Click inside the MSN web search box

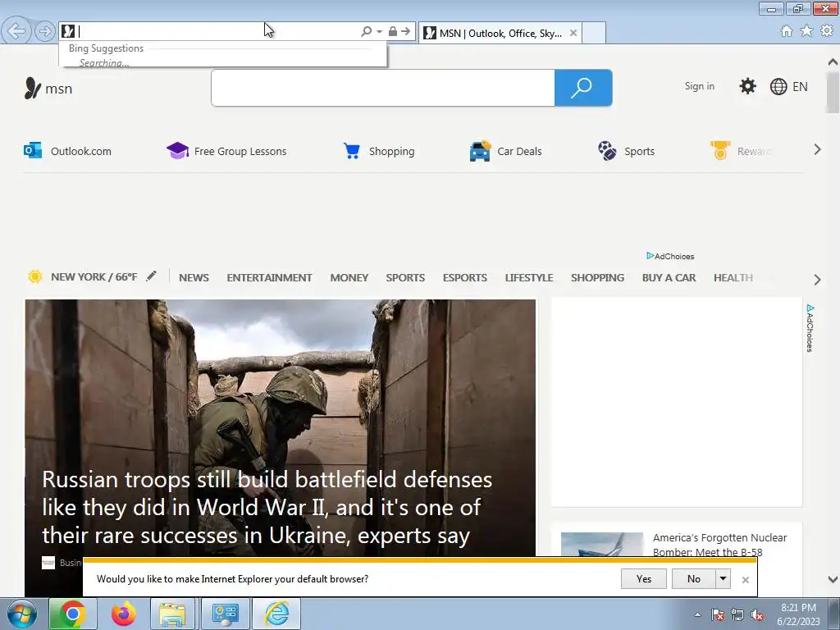click(382, 88)
